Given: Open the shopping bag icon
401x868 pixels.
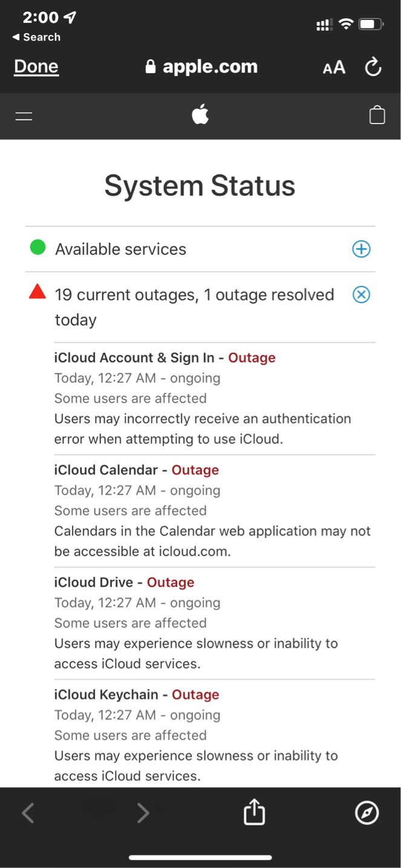Looking at the screenshot, I should (x=377, y=115).
